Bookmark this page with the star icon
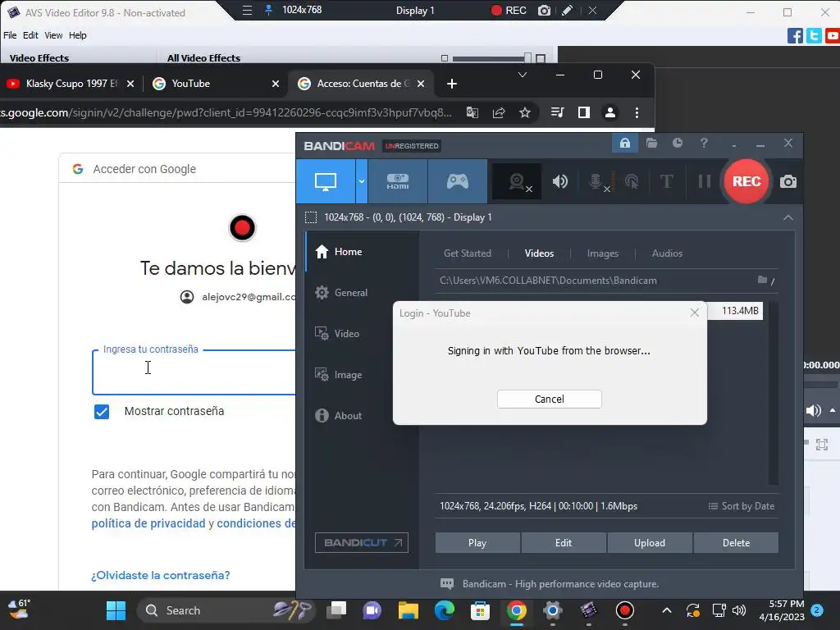 click(x=525, y=112)
